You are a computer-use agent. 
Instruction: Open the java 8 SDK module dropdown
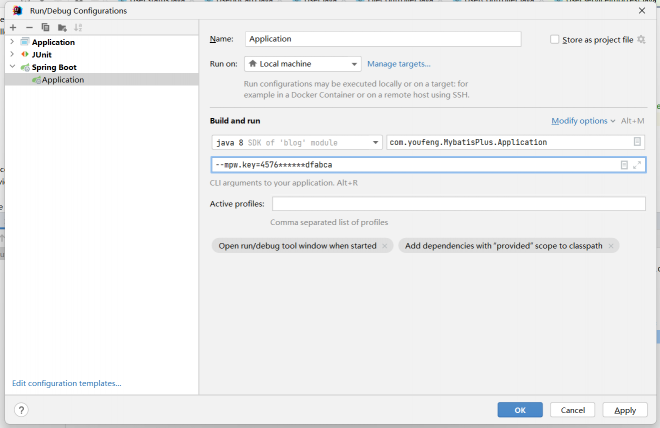[297, 142]
